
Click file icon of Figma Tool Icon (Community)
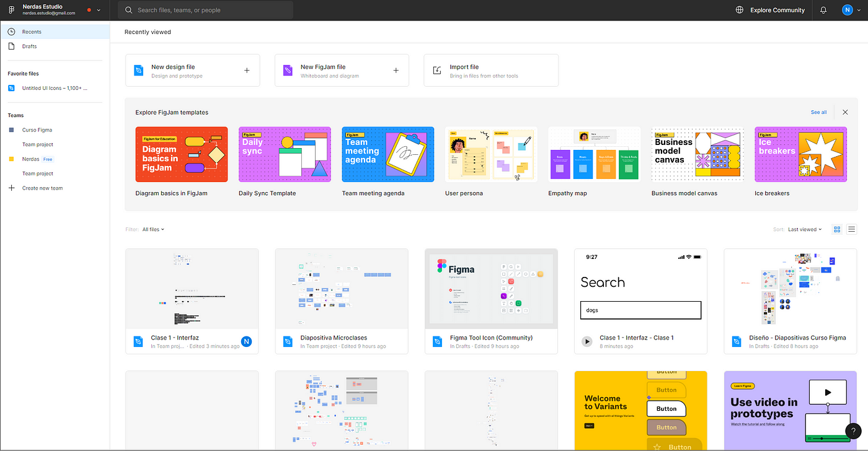pos(438,341)
